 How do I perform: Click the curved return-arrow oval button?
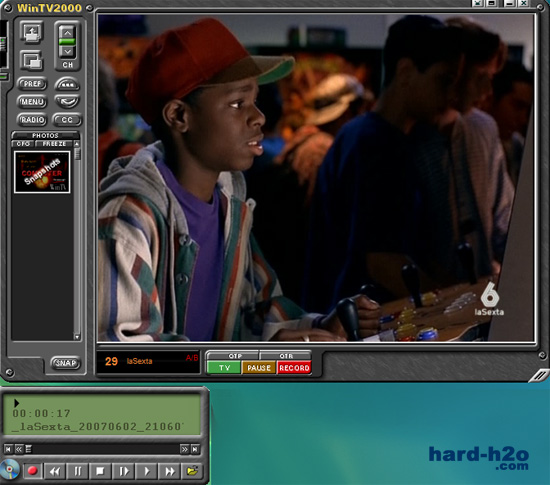[x=67, y=102]
